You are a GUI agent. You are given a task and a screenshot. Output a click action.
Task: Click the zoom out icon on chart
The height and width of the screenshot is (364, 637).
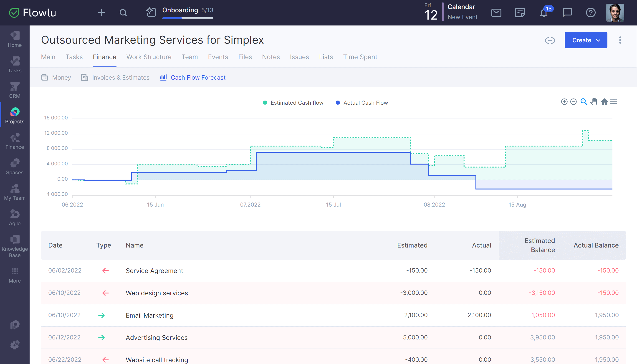click(x=574, y=102)
